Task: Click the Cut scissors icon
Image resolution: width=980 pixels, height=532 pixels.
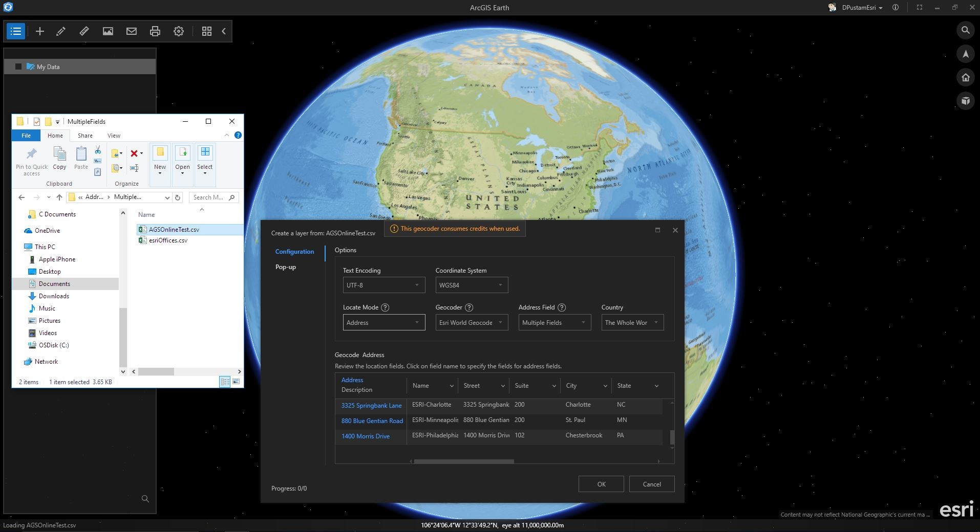Action: pyautogui.click(x=98, y=150)
